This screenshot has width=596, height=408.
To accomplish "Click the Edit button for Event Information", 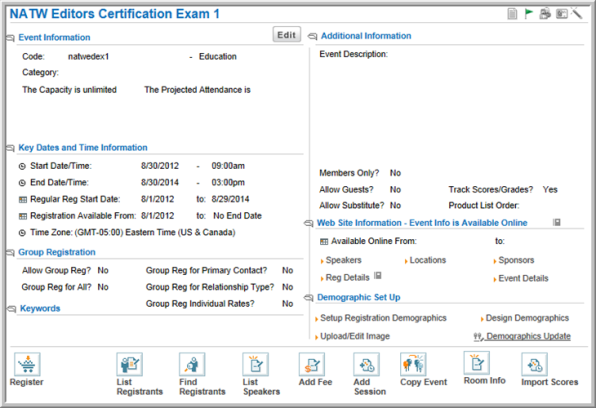I will 287,35.
